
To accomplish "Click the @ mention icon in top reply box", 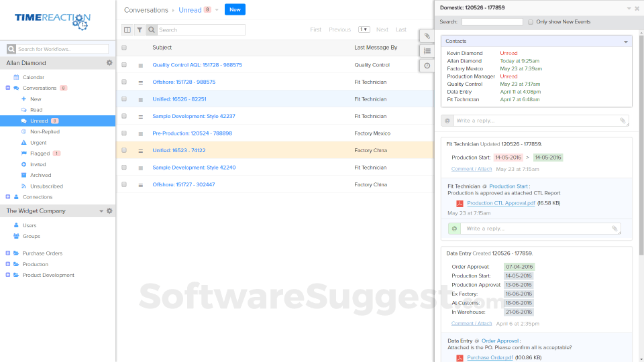I will pos(447,121).
